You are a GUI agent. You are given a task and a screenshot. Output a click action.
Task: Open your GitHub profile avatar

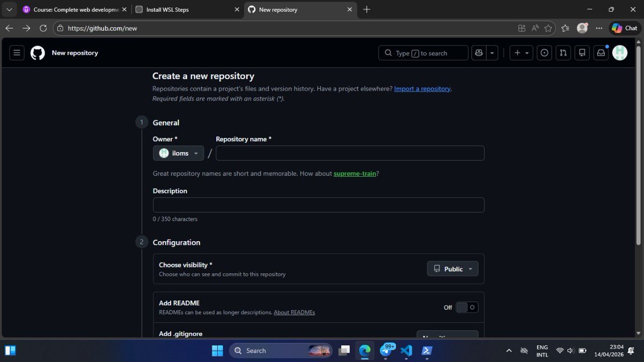tap(620, 53)
